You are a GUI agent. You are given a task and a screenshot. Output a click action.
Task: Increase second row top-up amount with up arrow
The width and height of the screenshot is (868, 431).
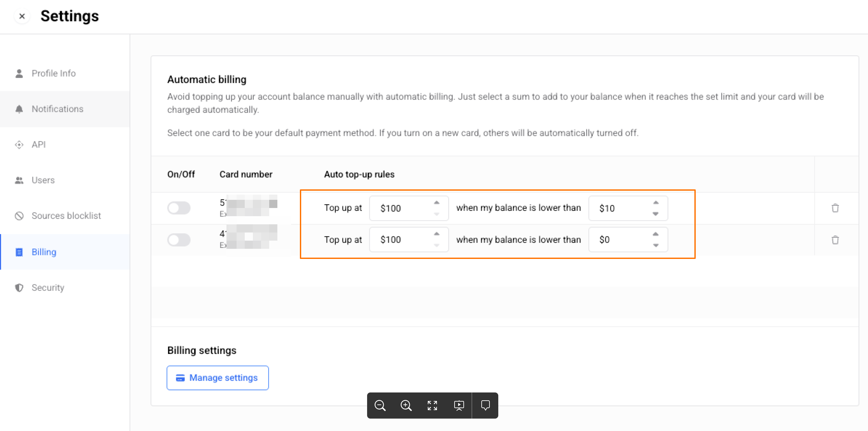tap(437, 234)
